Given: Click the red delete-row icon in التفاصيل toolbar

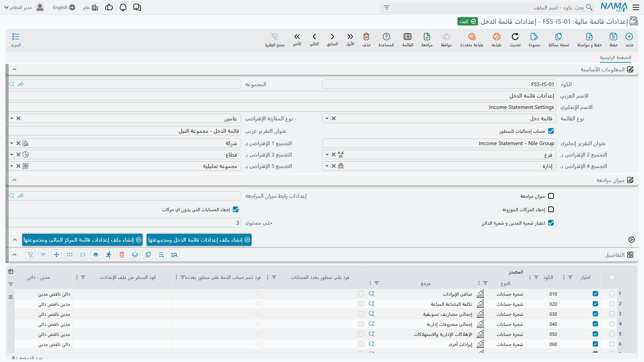Looking at the screenshot, I should click(x=122, y=255).
